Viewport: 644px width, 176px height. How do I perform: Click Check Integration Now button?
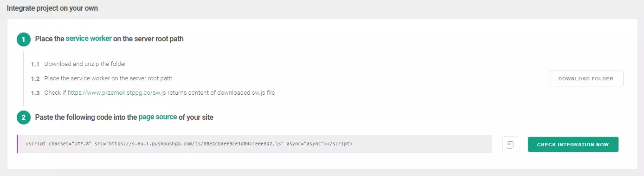point(573,144)
